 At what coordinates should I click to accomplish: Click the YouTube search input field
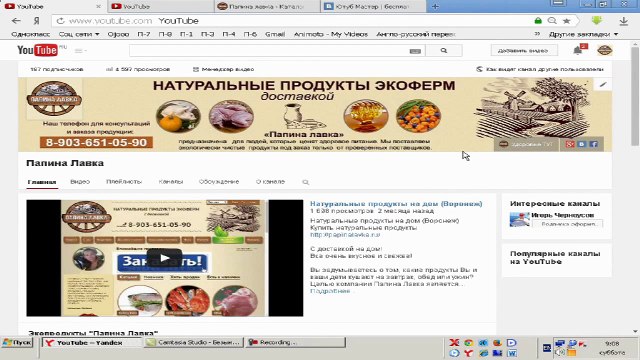click(x=269, y=51)
